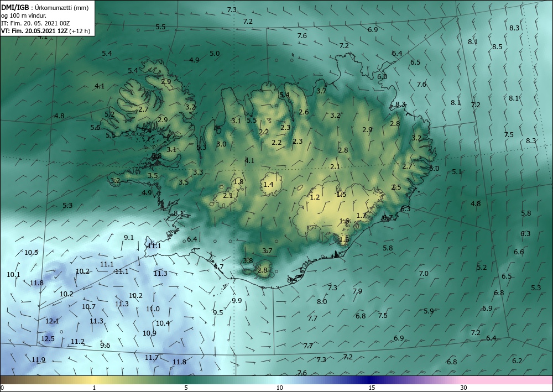This screenshot has height=392, width=553.
Task: Click the value 5.6 on the map
Action: (95, 128)
